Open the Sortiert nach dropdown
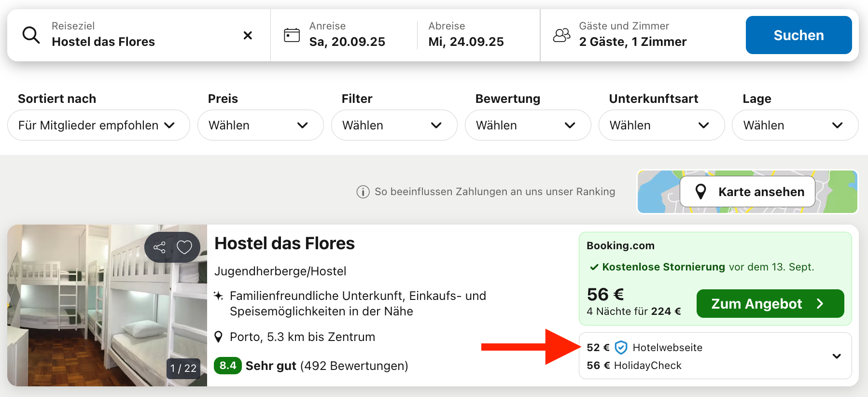This screenshot has height=397, width=868. pyautogui.click(x=98, y=125)
